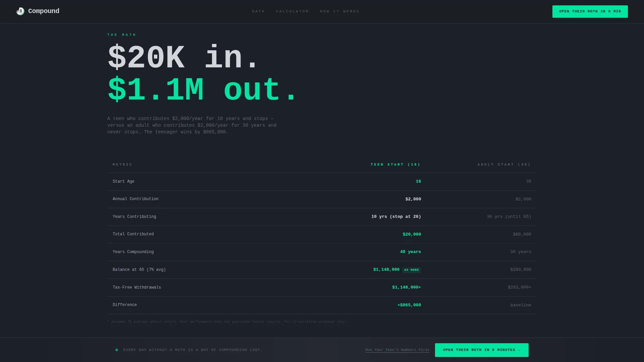
Task: Click the green status dot in footer bar
Action: (x=117, y=350)
